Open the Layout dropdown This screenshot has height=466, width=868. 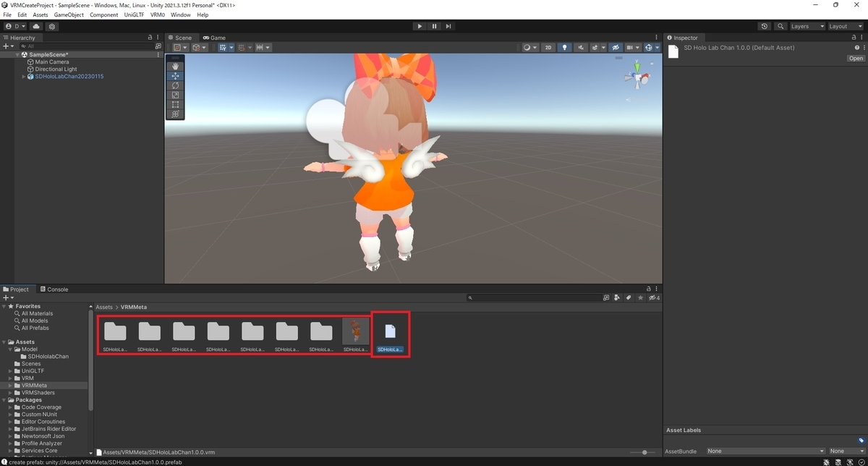pos(846,26)
